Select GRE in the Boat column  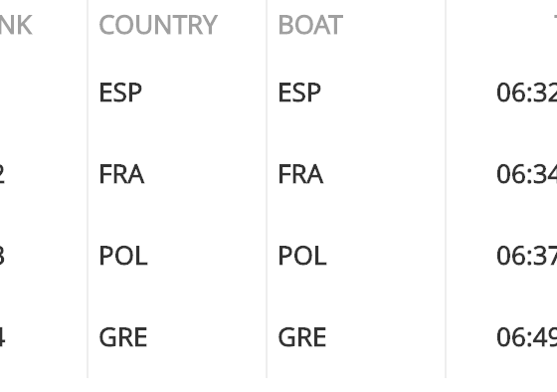[x=302, y=337]
